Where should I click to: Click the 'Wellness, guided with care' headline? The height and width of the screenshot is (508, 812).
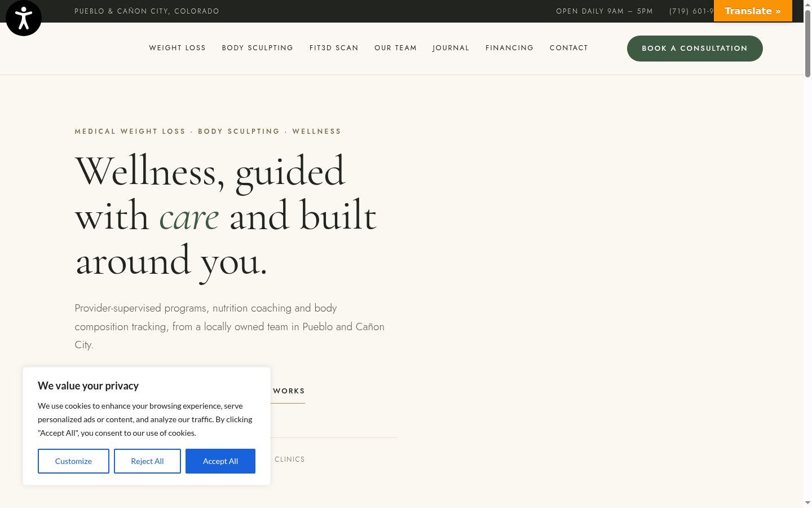(226, 216)
